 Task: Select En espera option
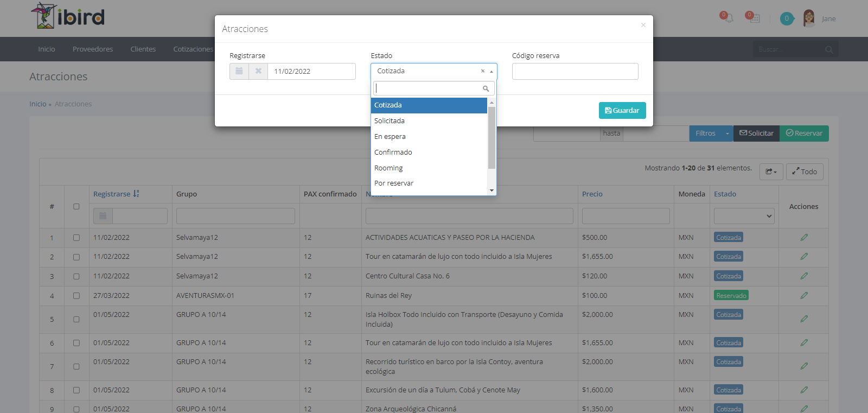click(429, 137)
